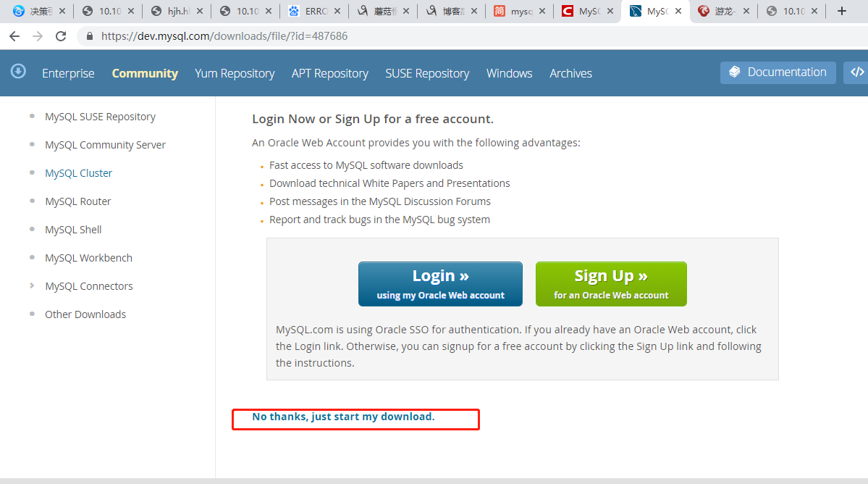Open MySQL Cluster sidebar link

click(79, 173)
